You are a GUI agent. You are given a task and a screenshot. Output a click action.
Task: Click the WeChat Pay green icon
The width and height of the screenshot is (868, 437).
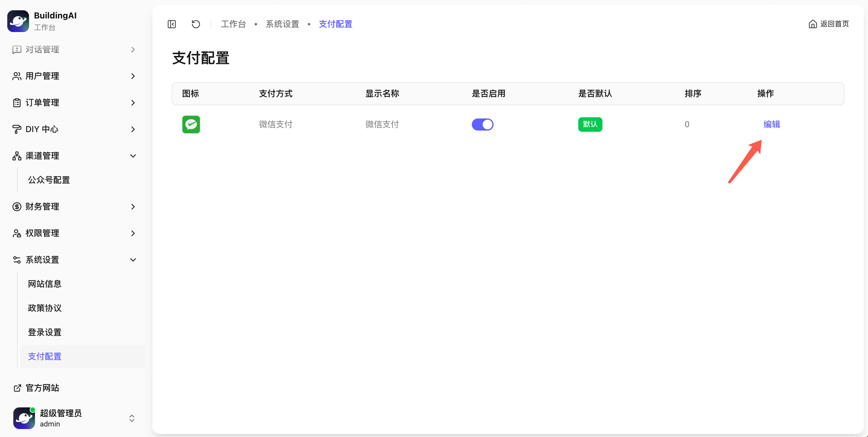pyautogui.click(x=191, y=125)
